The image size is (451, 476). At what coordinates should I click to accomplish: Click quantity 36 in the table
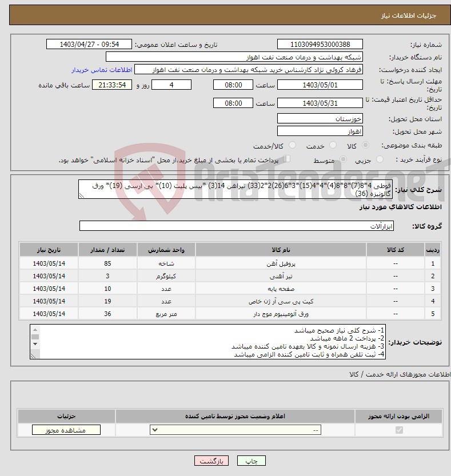pos(107,314)
